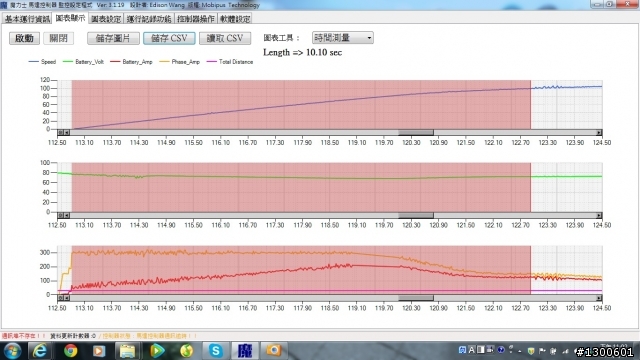Switch to the 軟體設定 tab
This screenshot has height=360, width=640.
click(x=235, y=19)
